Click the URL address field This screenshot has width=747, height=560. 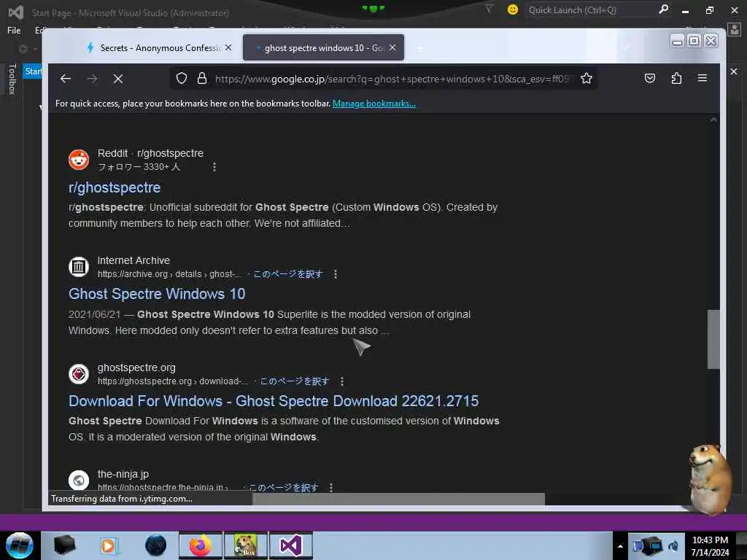pyautogui.click(x=391, y=79)
